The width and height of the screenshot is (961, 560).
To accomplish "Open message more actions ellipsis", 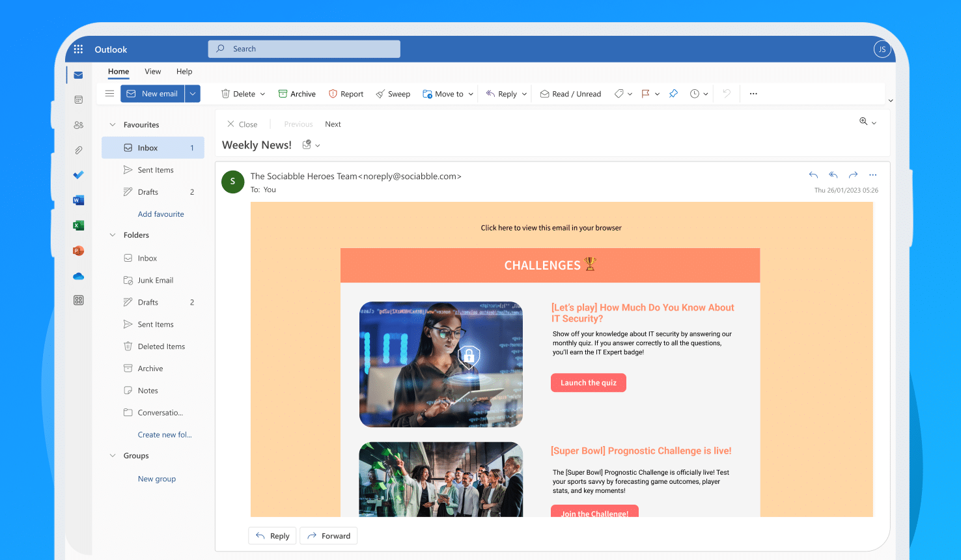I will pyautogui.click(x=873, y=175).
